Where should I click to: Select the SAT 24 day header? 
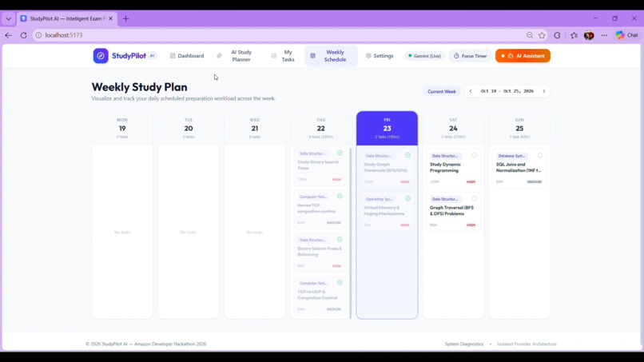tap(453, 128)
